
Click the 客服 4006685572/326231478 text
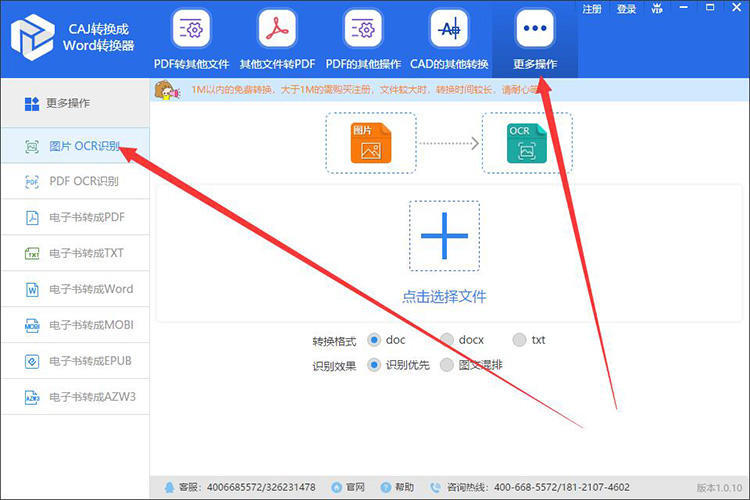pos(247,488)
